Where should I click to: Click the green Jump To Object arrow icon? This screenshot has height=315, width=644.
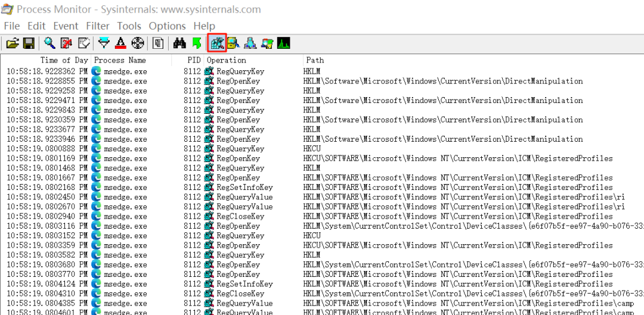point(196,43)
